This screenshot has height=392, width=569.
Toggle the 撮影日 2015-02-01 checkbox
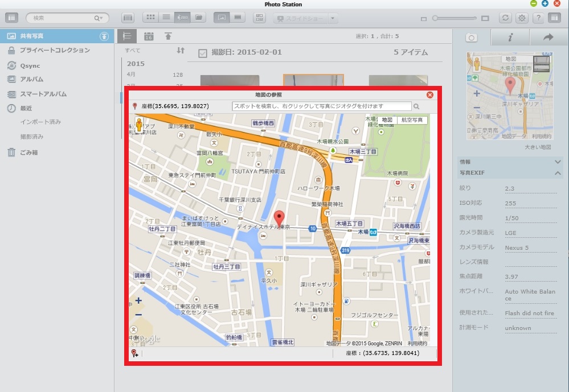click(x=203, y=53)
